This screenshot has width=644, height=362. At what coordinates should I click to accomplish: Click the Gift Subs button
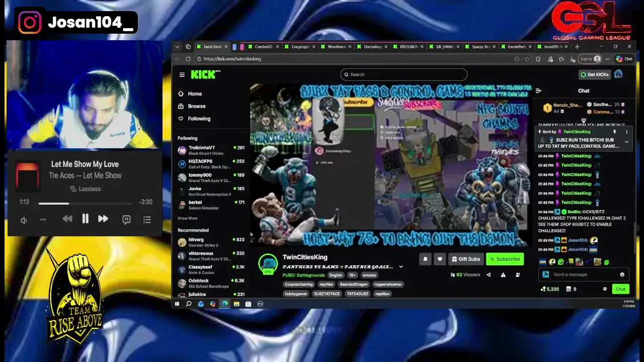click(x=466, y=259)
